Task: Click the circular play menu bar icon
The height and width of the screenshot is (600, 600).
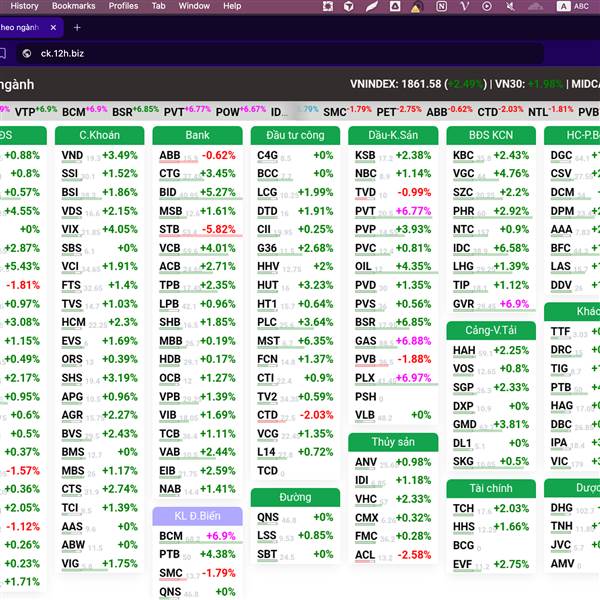Action: pos(487,6)
